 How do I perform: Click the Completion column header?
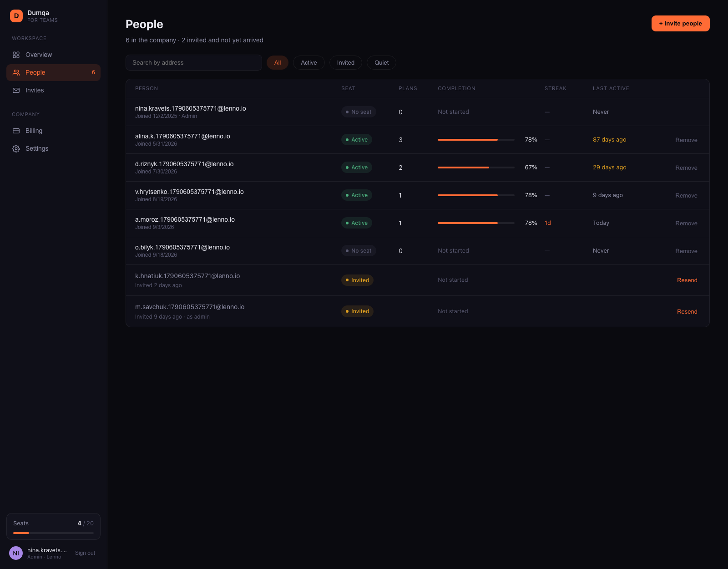tap(456, 88)
